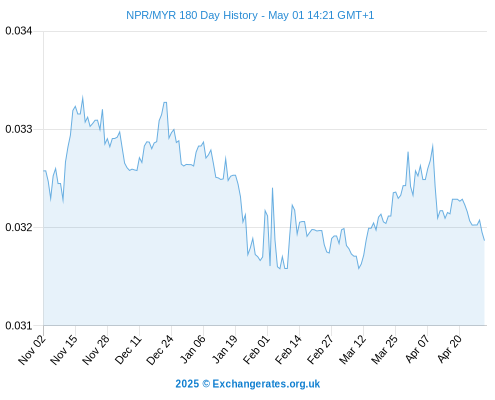Select the Feb 27 date marker
495x400 pixels.
click(320, 350)
